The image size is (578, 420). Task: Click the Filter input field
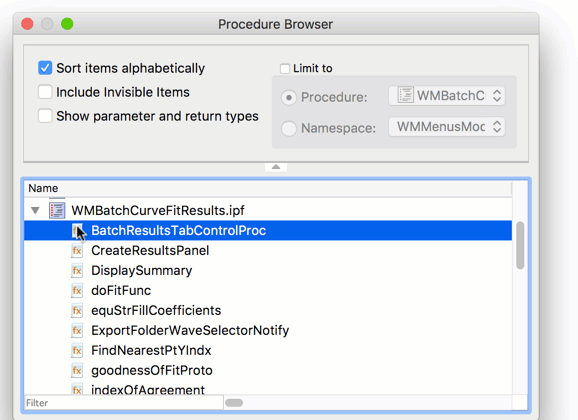coord(124,403)
